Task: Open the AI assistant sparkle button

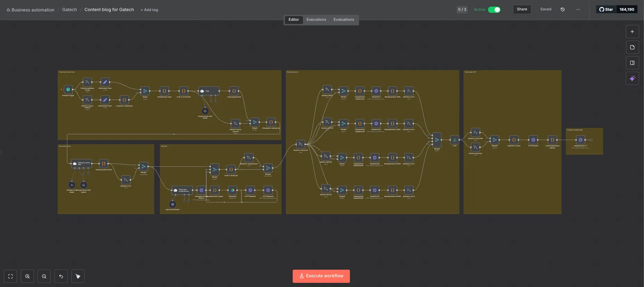Action: pyautogui.click(x=632, y=79)
